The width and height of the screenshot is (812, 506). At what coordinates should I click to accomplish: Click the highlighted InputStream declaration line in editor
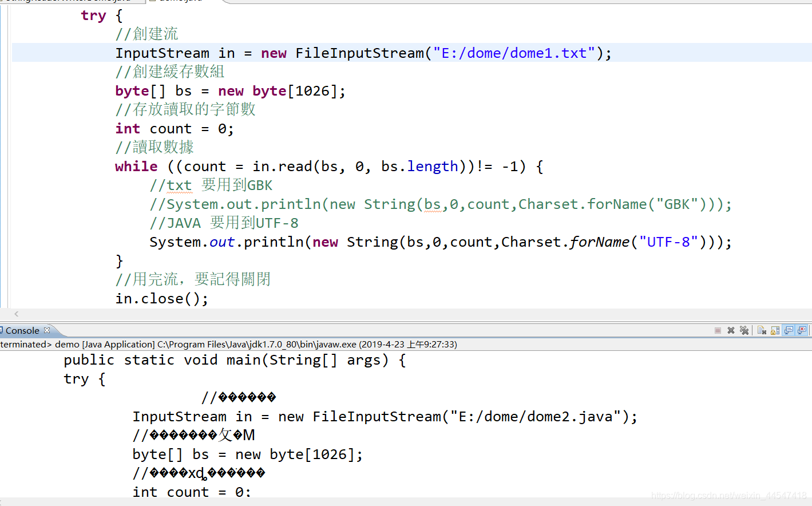[x=412, y=53]
